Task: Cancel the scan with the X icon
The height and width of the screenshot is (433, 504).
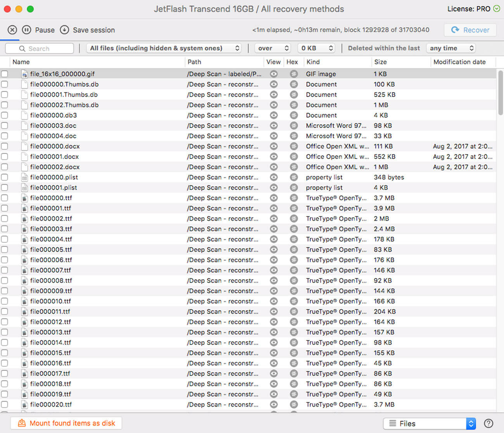Action: click(x=12, y=30)
